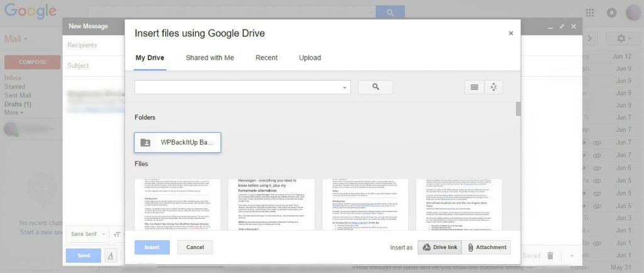Open the Recent tab

pos(267,58)
